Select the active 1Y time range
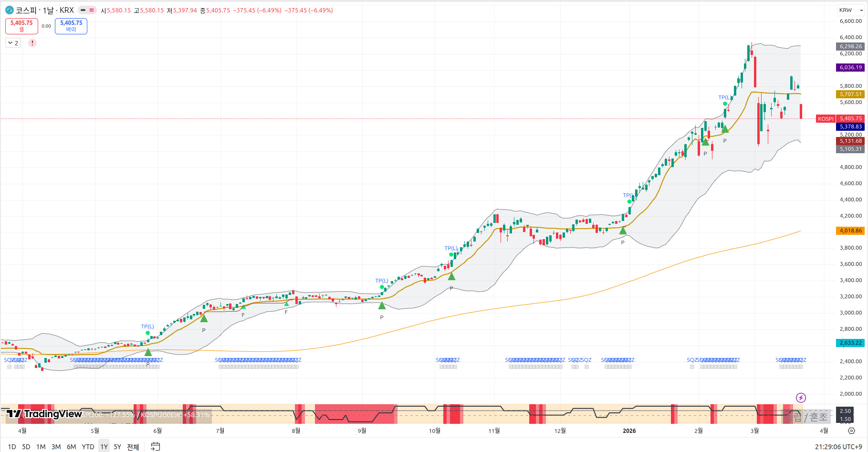The height and width of the screenshot is (452, 868). [x=104, y=447]
